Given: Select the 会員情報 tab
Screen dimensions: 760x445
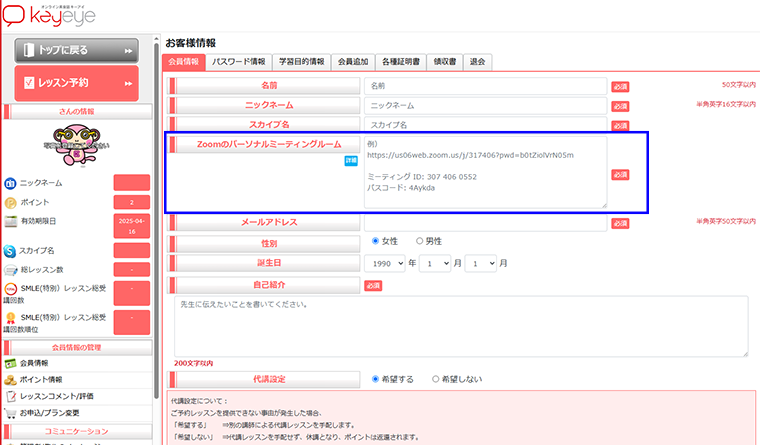Looking at the screenshot, I should coord(184,62).
